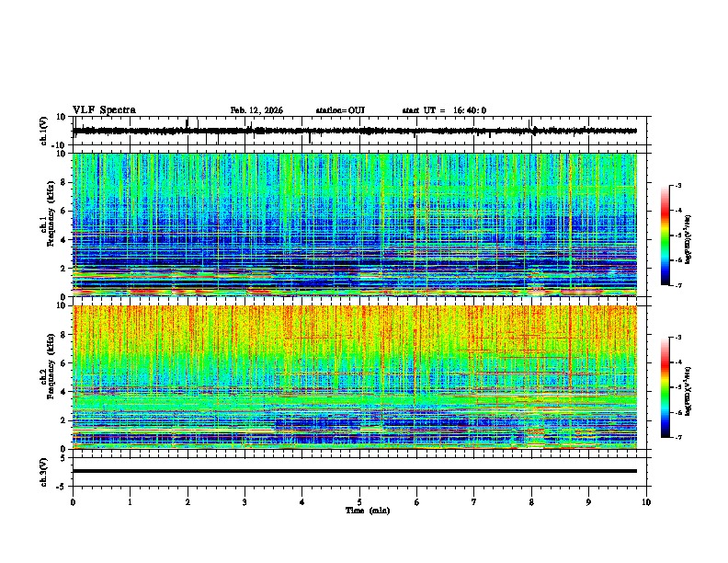Click the "6" kHz tick on ch.2 spectrogram axis
The image size is (728, 563).
tap(64, 363)
